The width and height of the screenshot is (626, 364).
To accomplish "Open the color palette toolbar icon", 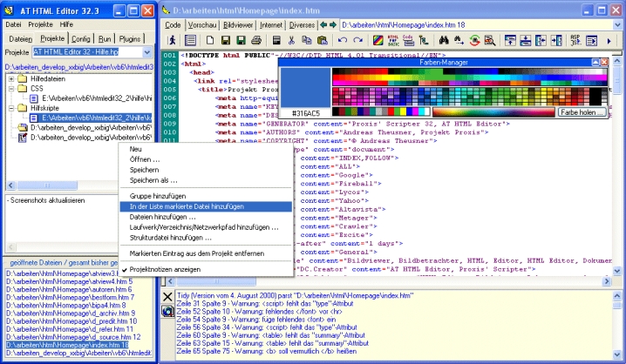I will pos(378,41).
